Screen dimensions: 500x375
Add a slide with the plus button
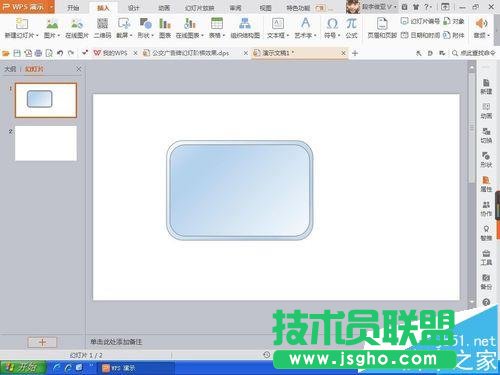[x=42, y=342]
